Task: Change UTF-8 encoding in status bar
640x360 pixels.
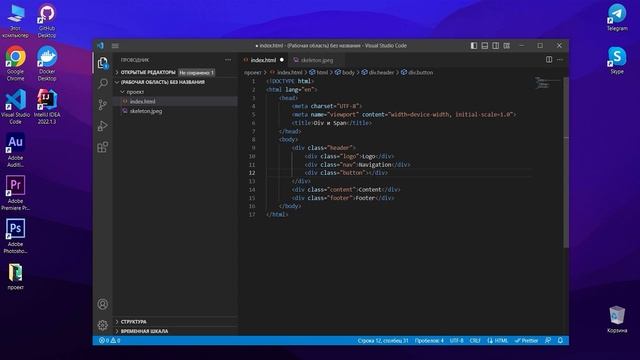Action: 456,340
